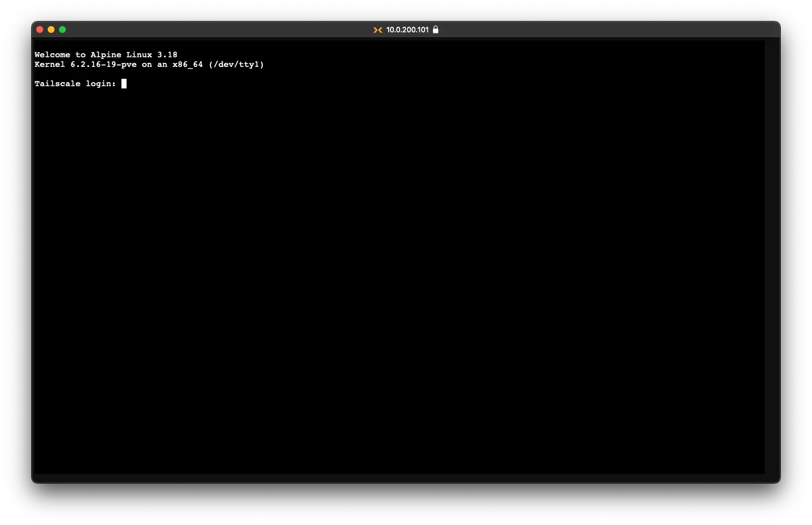The height and width of the screenshot is (525, 812).
Task: Click the 'Welcome to Alpine Linux 3.18' line
Action: tap(106, 55)
